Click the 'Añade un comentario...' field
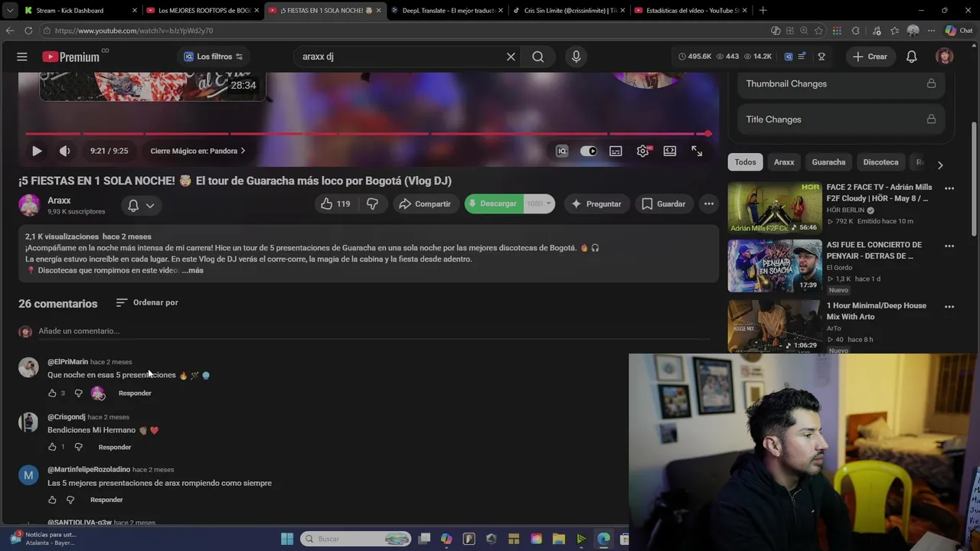This screenshot has height=551, width=980. pyautogui.click(x=374, y=331)
